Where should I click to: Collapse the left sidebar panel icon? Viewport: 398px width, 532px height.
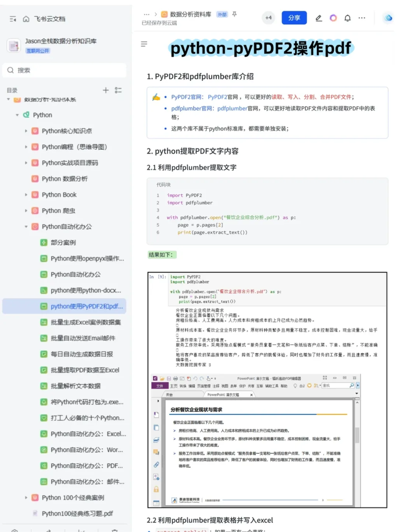coord(13,19)
